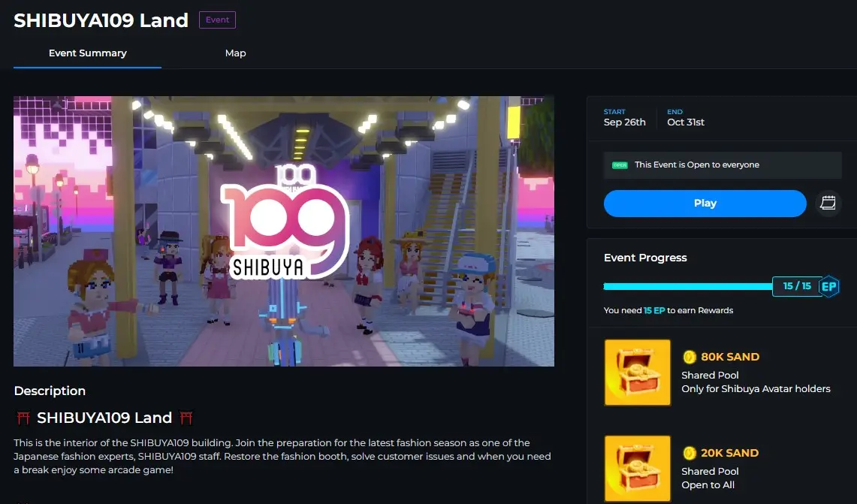The image size is (857, 504).
Task: Click the description paragraph about SHIBUYA109 building
Action: (282, 456)
